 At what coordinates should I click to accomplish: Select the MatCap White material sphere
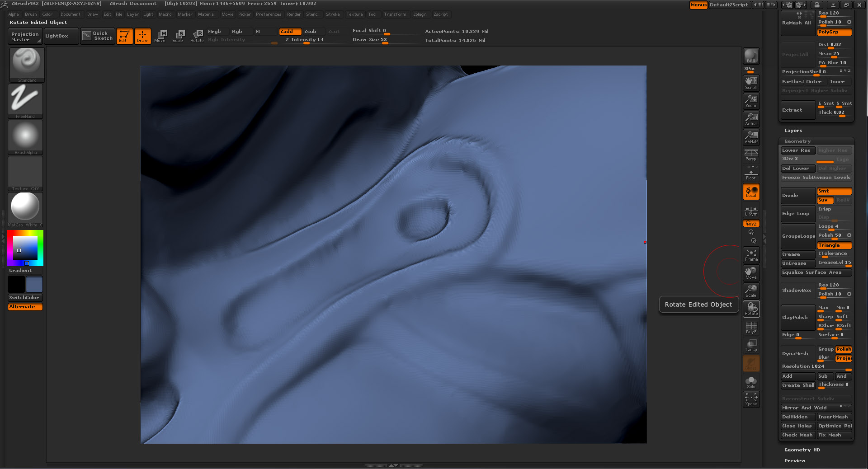pos(25,208)
